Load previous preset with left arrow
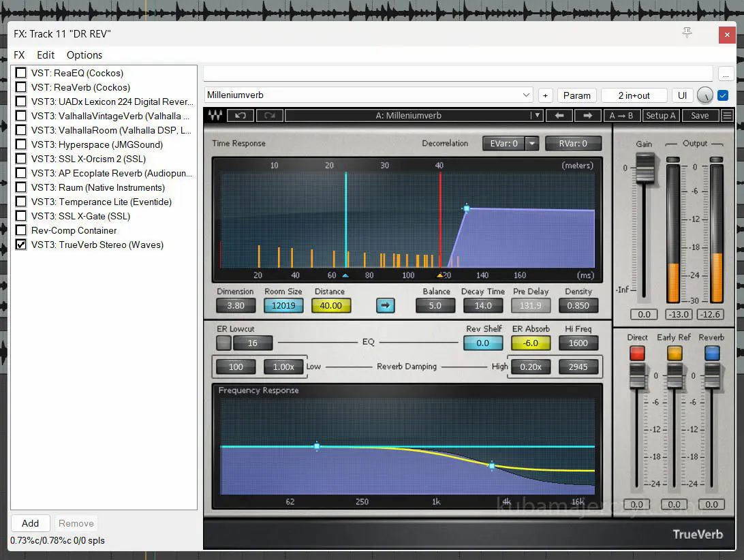Screen dimensions: 744x560 tap(559, 116)
